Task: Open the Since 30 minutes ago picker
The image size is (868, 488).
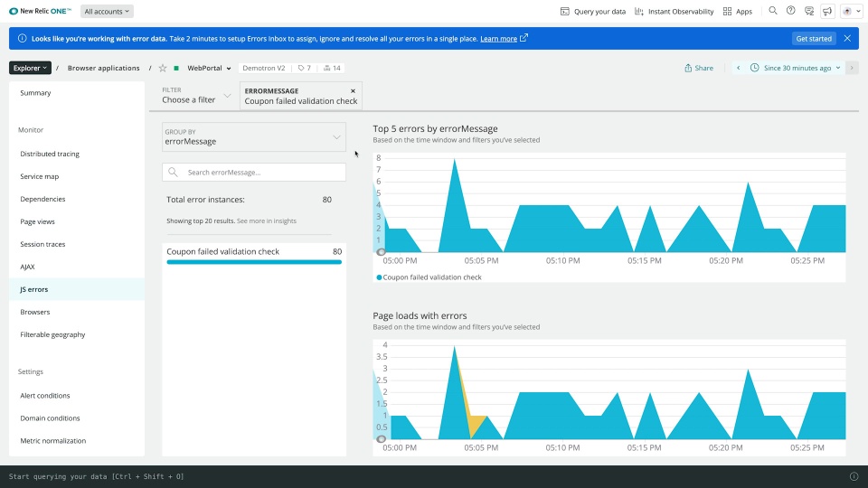Action: pos(797,68)
